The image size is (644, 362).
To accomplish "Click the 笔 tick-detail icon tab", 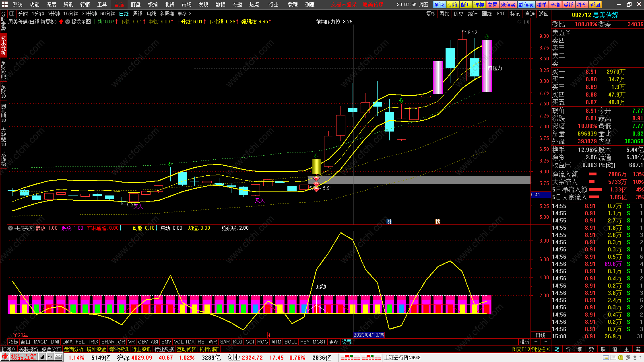I will (x=557, y=349).
